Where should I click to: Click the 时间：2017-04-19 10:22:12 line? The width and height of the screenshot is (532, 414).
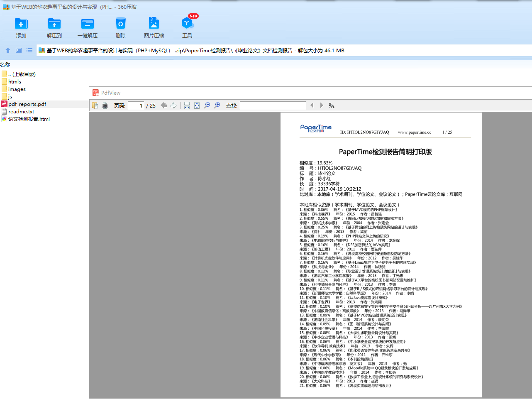(x=330, y=189)
